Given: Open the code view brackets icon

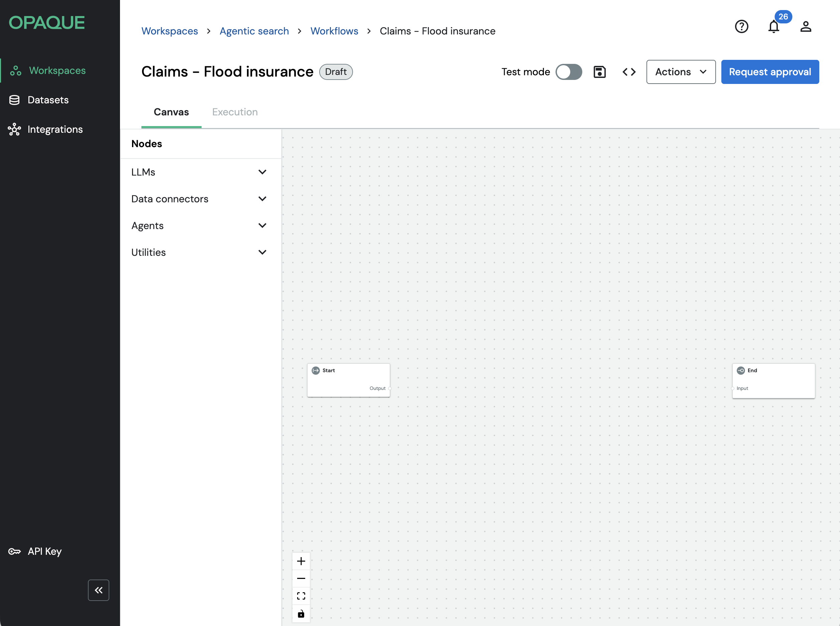Looking at the screenshot, I should pyautogui.click(x=629, y=72).
